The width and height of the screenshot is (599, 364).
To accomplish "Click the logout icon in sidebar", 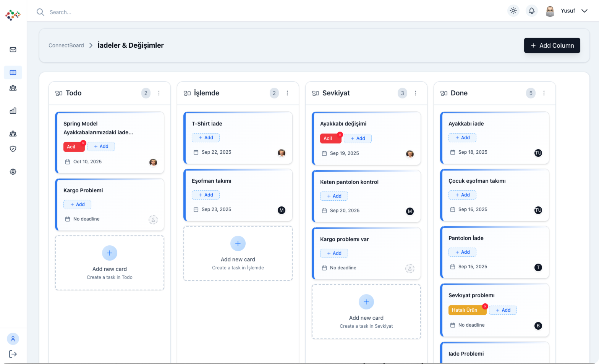I will pos(13,354).
